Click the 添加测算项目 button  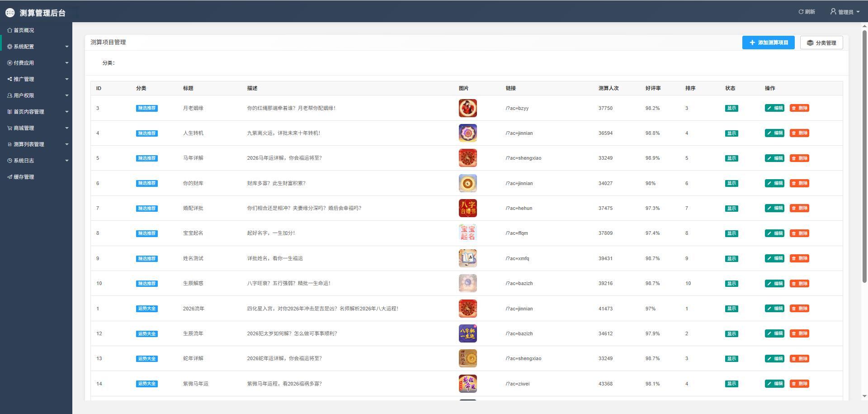tap(768, 43)
